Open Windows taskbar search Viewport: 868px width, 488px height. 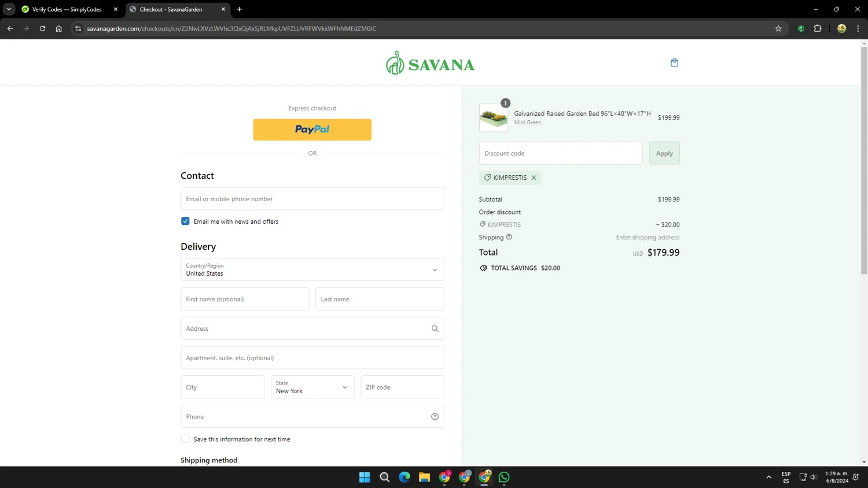click(x=384, y=477)
